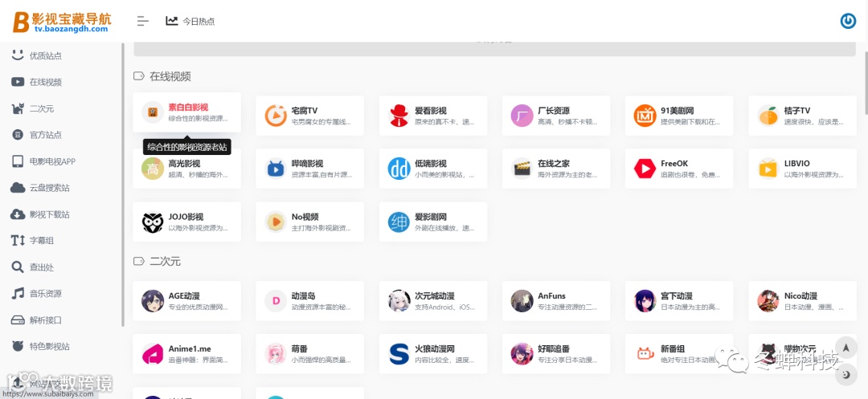Viewport: 868px width, 399px height.
Task: Click the JOJO影视 owl icon
Action: point(152,222)
